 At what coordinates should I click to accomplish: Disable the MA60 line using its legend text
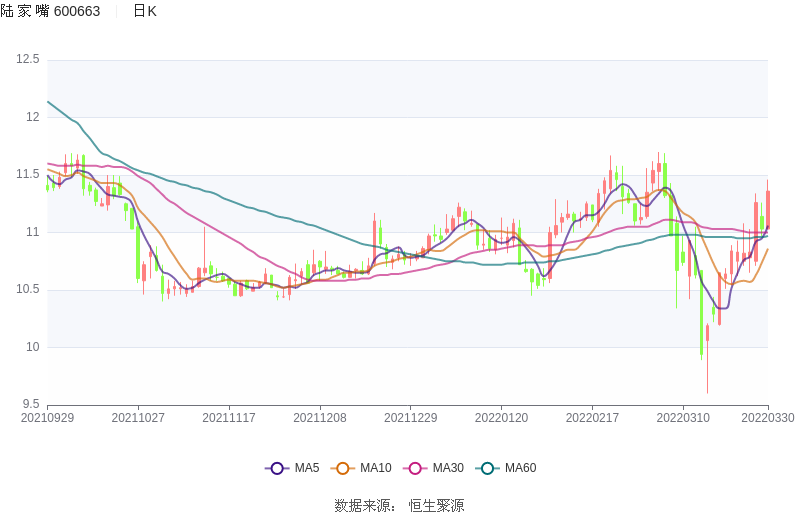pos(520,468)
